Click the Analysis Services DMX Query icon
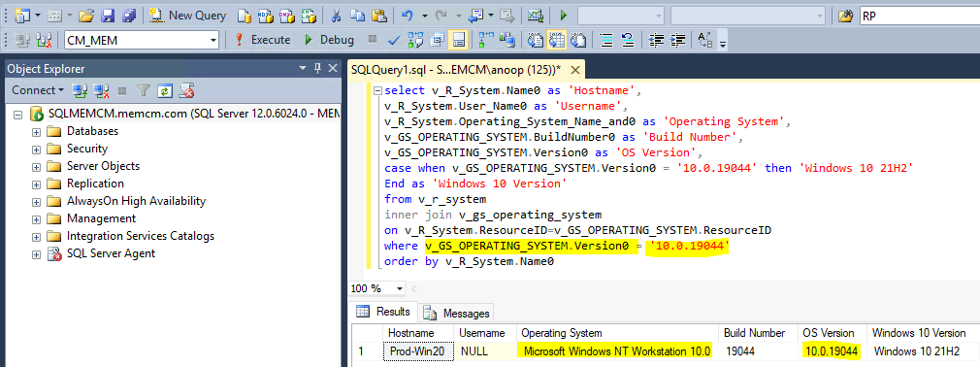This screenshot has height=367, width=980. (287, 16)
